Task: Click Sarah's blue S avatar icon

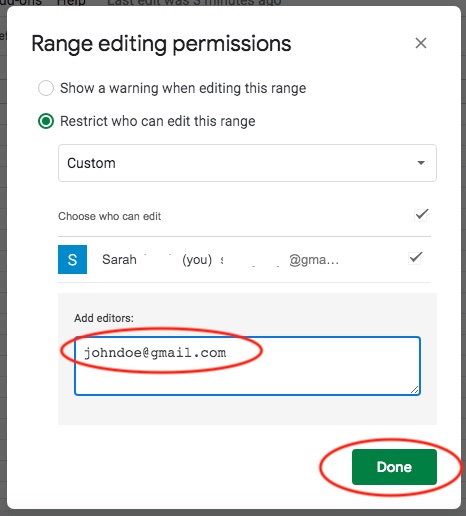Action: point(72,259)
